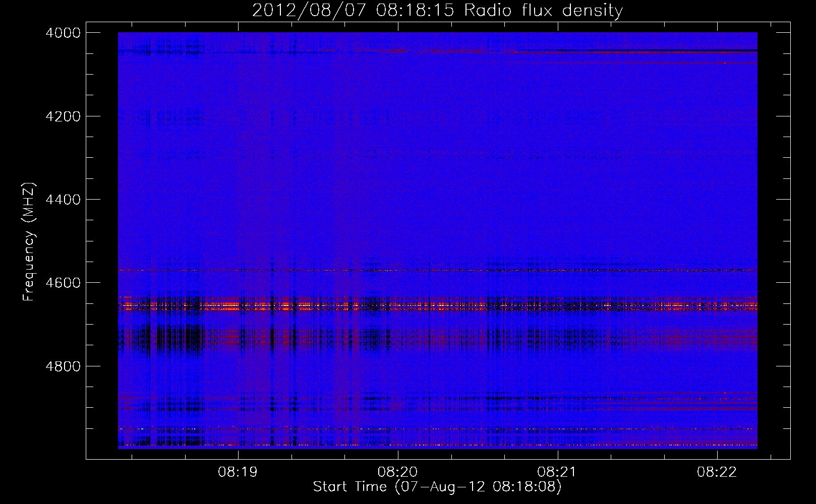Click the 4200 frequency tick label

coord(63,116)
